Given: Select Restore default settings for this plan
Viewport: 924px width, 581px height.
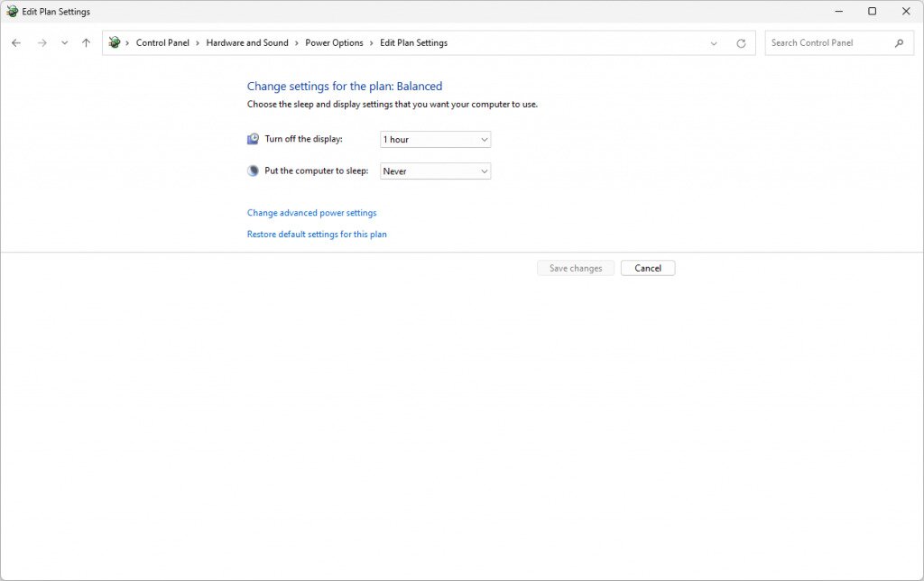Looking at the screenshot, I should tap(317, 234).
